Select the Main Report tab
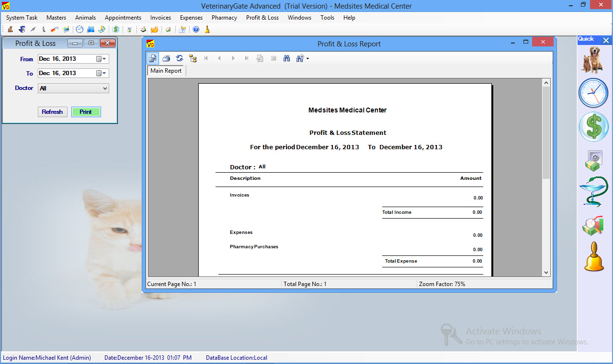This screenshot has height=364, width=613. tap(166, 71)
